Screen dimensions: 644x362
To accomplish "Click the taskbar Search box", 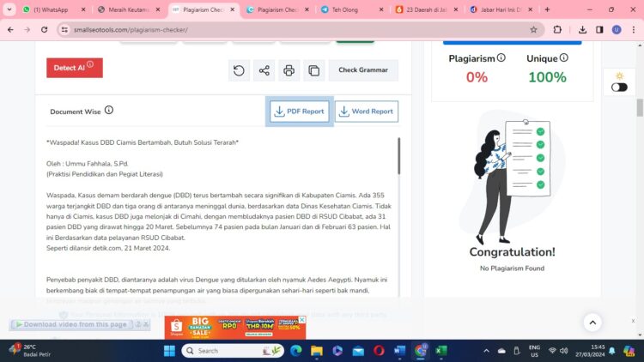I will (233, 351).
